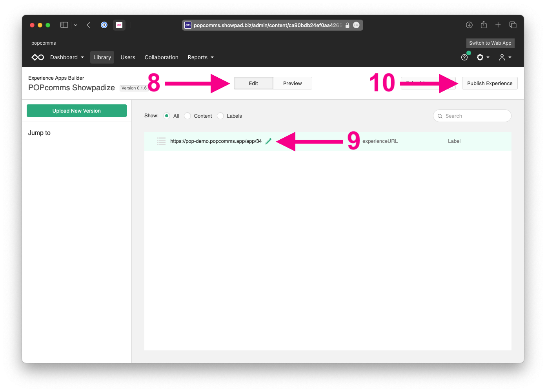The height and width of the screenshot is (392, 546).
Task: Click the Safari downloads icon
Action: pyautogui.click(x=469, y=25)
